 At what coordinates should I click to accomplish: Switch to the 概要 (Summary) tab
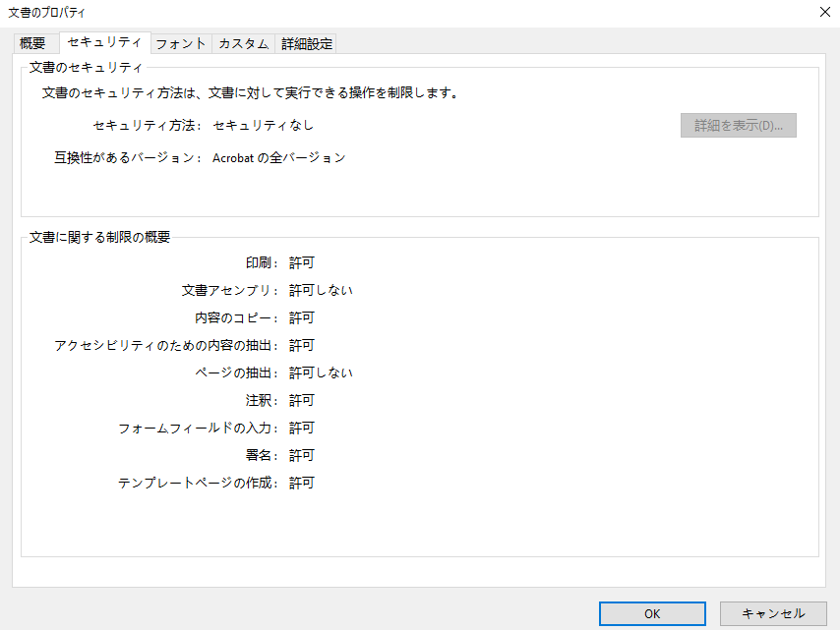[33, 43]
